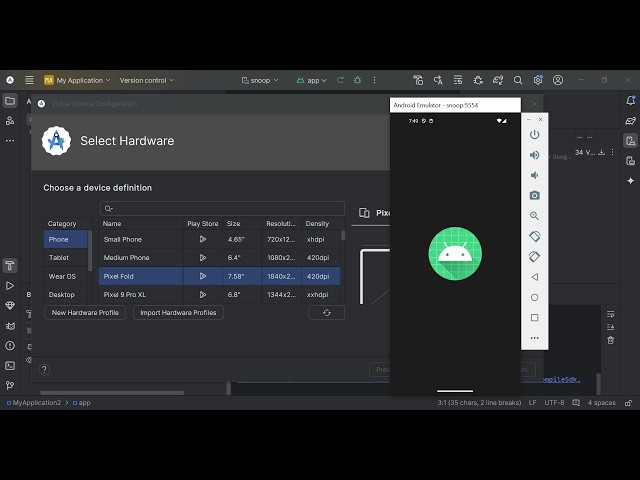Select the Pixel Fold row
The width and height of the screenshot is (640, 480).
(x=220, y=276)
